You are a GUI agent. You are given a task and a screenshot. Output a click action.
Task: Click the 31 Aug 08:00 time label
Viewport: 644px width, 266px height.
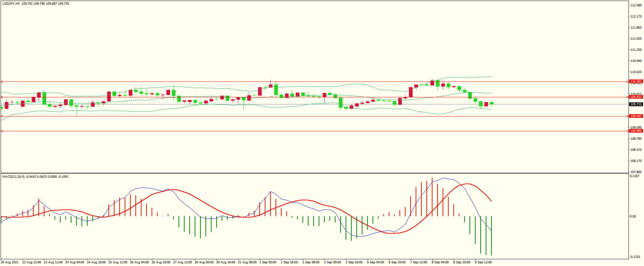point(247,262)
